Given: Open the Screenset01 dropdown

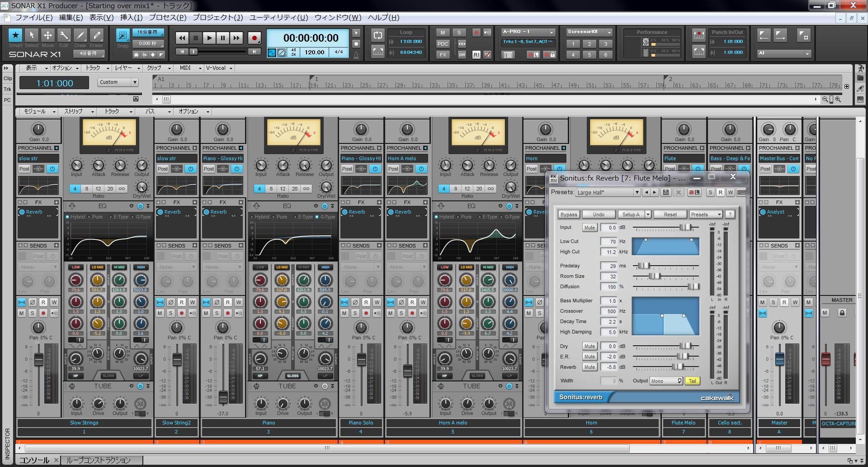Looking at the screenshot, I should click(590, 32).
